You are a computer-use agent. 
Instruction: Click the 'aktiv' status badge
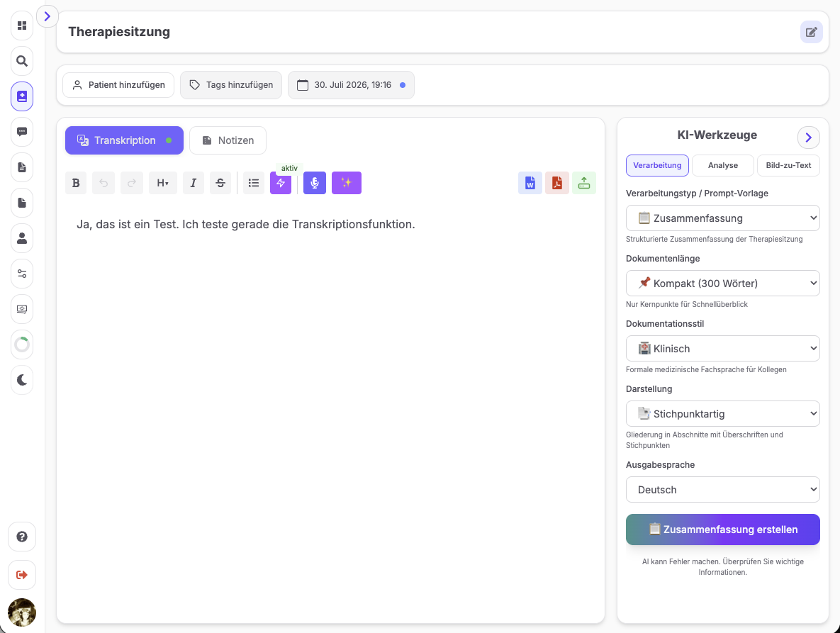pyautogui.click(x=289, y=168)
